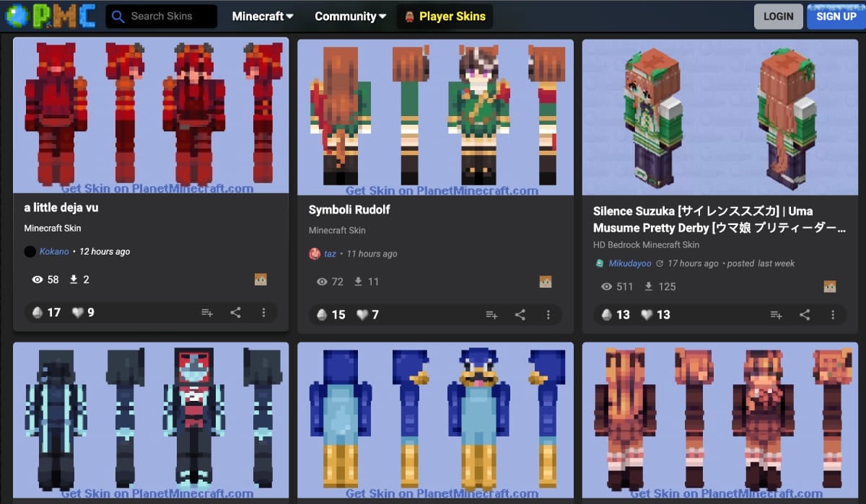Screen dimensions: 866x504
Task: Click the Search Skins input field
Action: pyautogui.click(x=170, y=16)
